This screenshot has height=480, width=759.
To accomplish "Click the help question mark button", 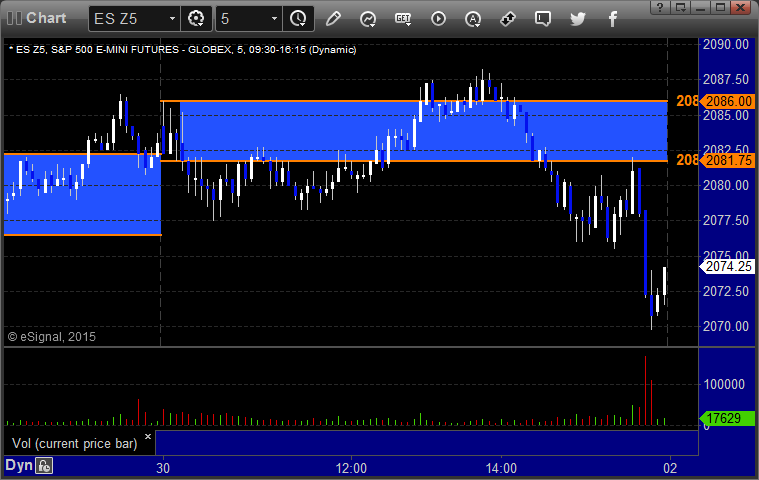I will point(660,7).
